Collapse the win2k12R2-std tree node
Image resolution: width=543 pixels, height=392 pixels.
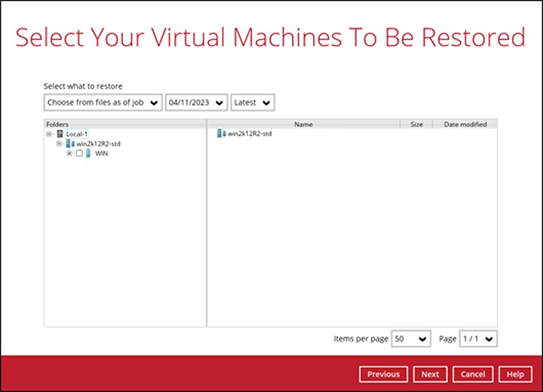[x=59, y=143]
